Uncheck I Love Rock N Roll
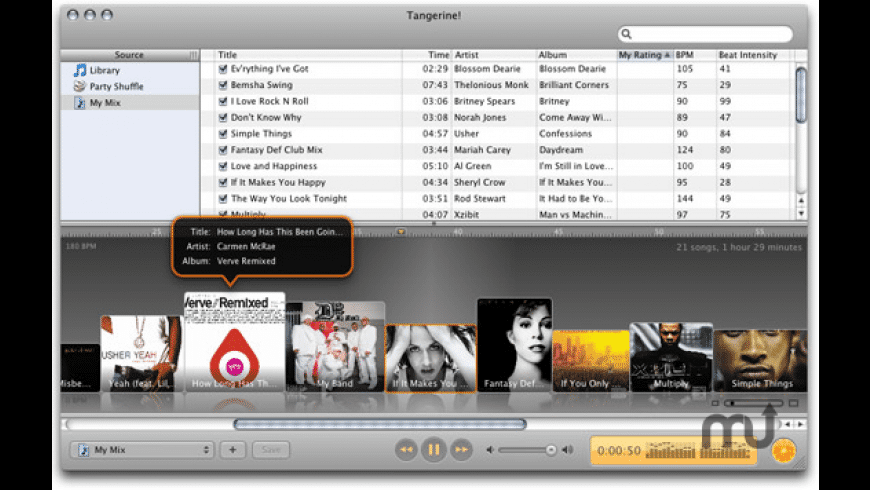 222,101
